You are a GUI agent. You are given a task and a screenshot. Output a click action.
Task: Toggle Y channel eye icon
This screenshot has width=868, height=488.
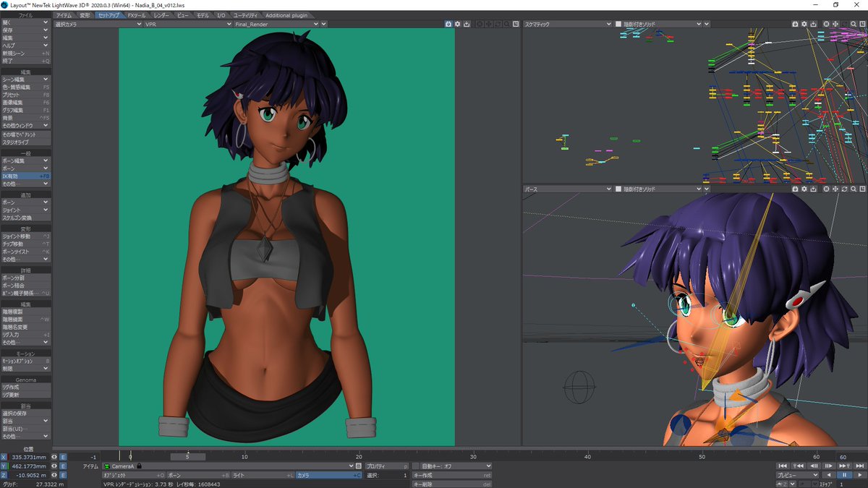(x=54, y=466)
